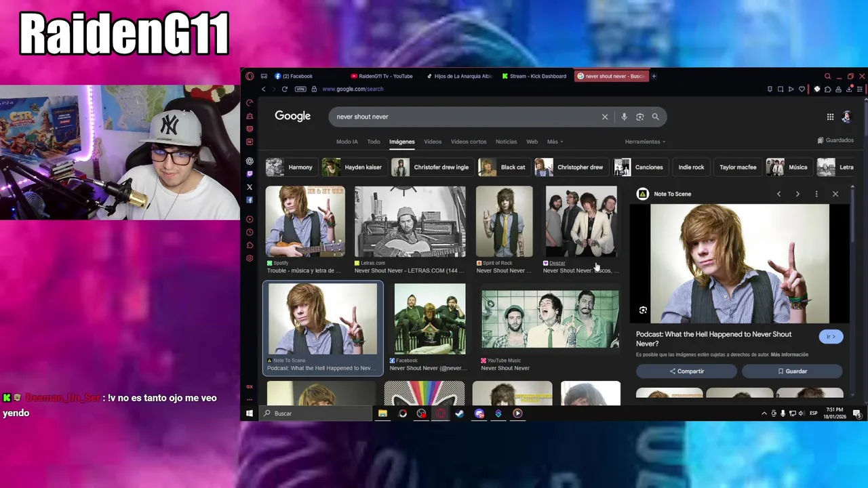Open Facebook Messenger in Opera sidebar
This screenshot has height=488, width=868.
[250, 200]
